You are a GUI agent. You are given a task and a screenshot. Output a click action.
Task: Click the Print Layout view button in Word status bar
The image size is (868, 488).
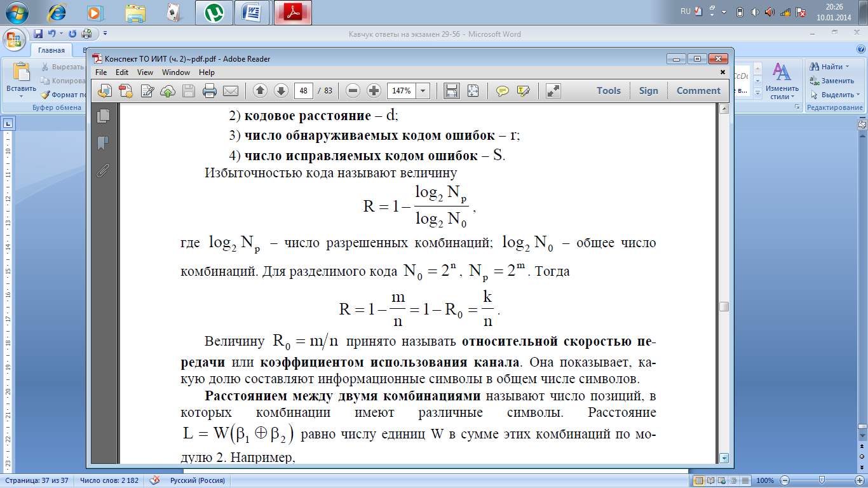tap(700, 480)
